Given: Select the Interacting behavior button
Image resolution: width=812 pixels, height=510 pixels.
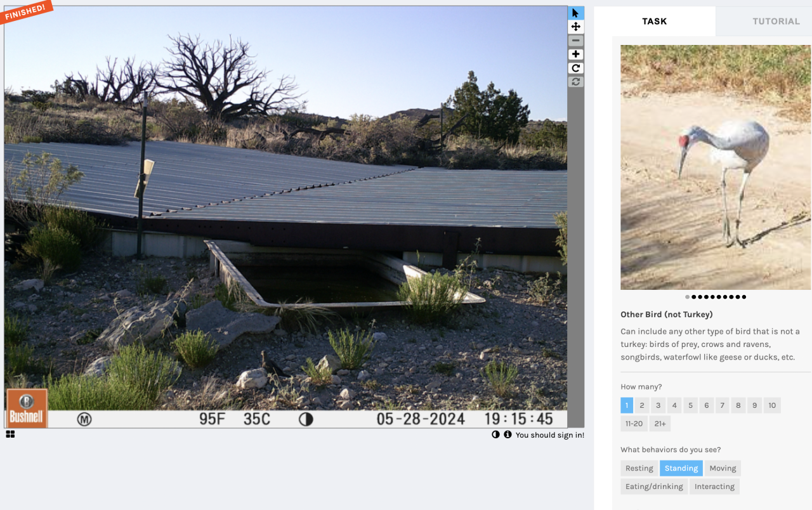Looking at the screenshot, I should pyautogui.click(x=714, y=487).
